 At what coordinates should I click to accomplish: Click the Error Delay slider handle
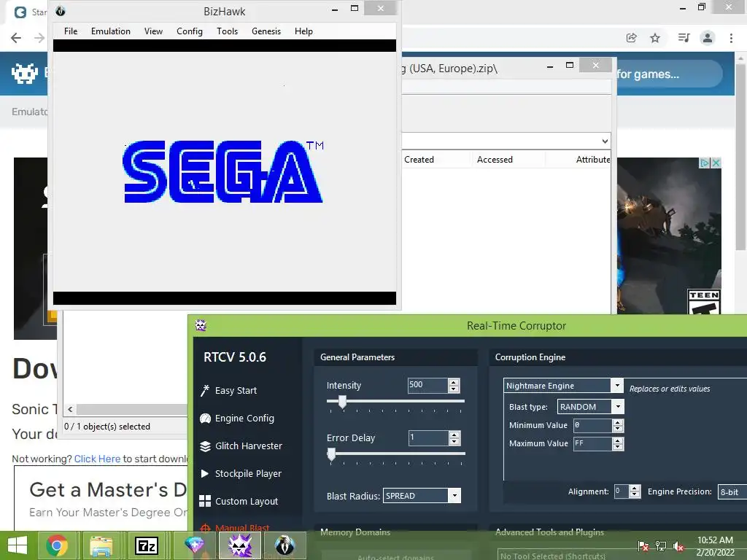(x=332, y=455)
